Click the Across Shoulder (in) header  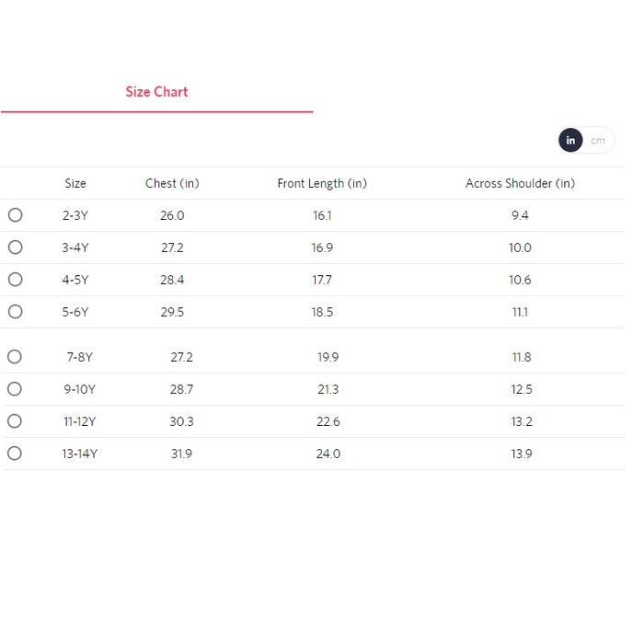(520, 183)
